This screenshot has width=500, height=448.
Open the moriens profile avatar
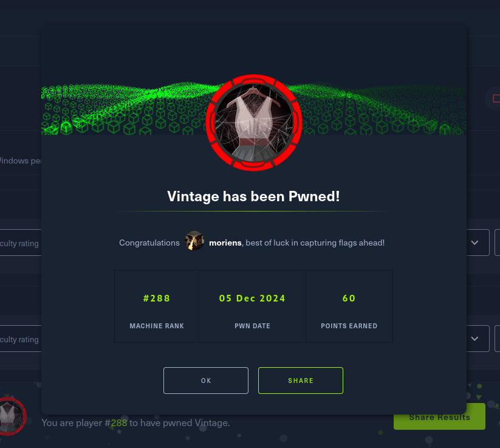pos(194,241)
